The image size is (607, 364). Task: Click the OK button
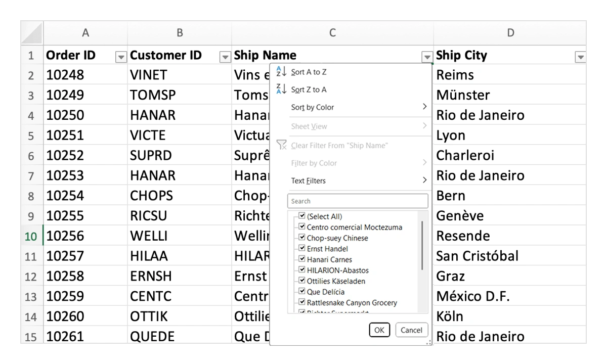tap(379, 330)
